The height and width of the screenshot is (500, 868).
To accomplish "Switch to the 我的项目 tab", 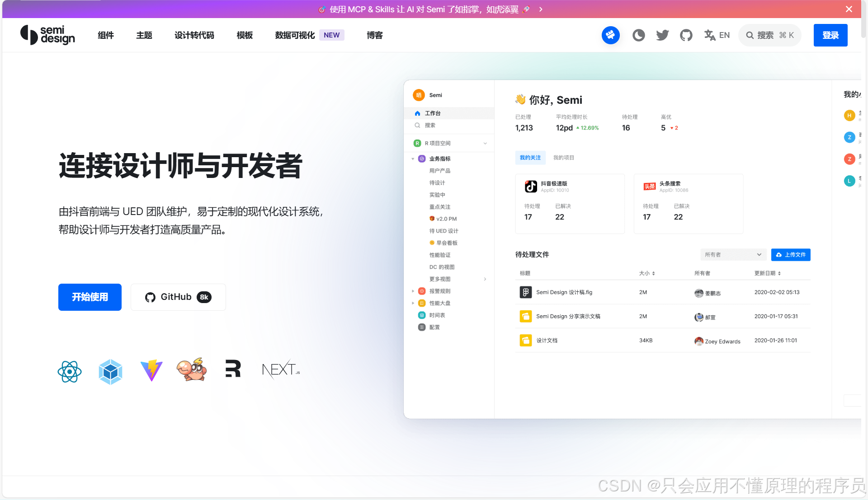I will point(563,158).
